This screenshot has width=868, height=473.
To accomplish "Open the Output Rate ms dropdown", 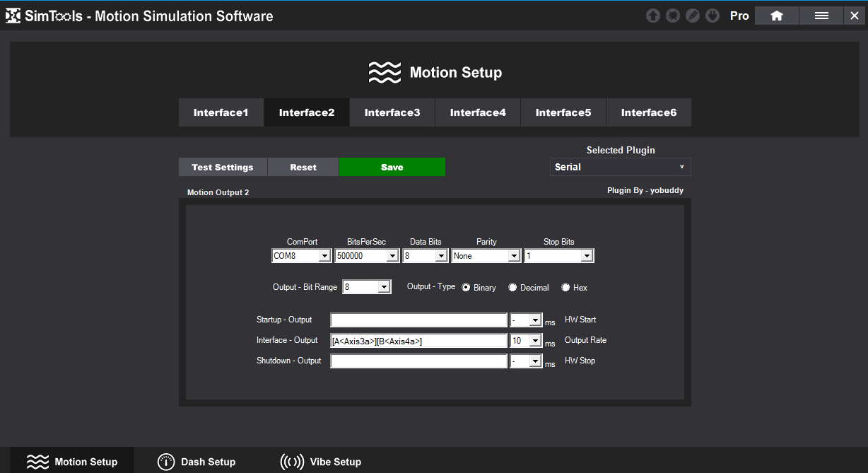I will click(x=526, y=341).
